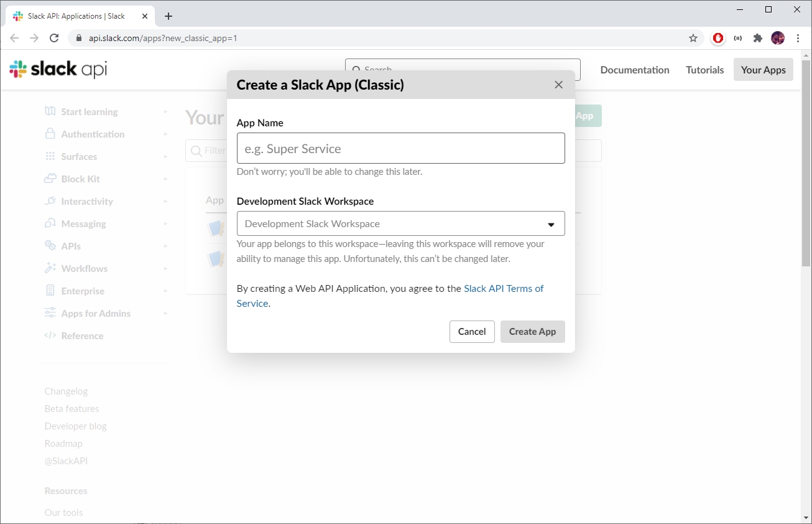Open a new browser tab
Screen dimensions: 812x524
168,16
